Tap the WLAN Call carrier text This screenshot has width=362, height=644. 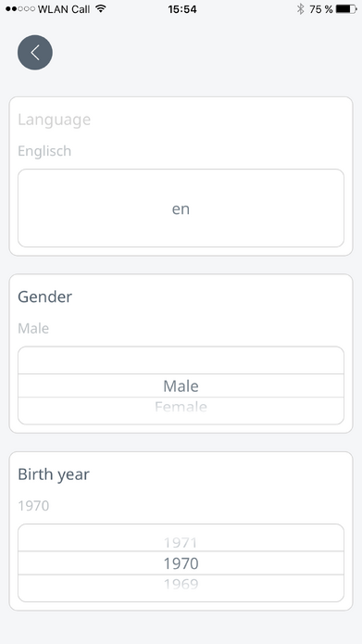click(x=64, y=9)
